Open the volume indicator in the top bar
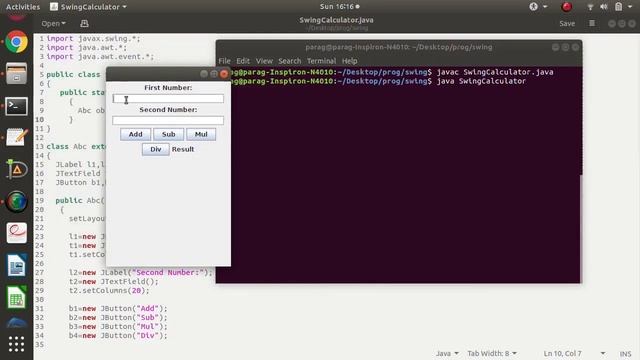The image size is (640, 360). coord(604,7)
